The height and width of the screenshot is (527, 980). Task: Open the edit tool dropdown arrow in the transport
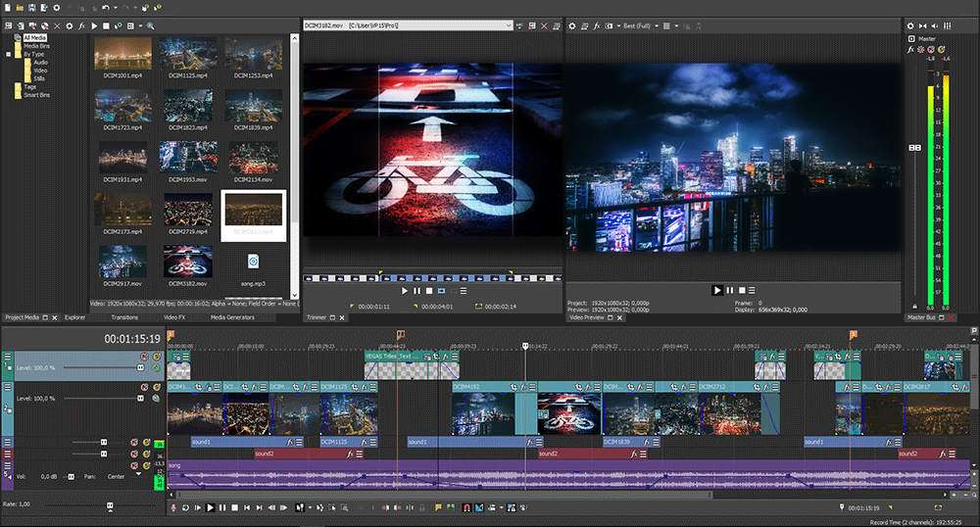(310, 507)
